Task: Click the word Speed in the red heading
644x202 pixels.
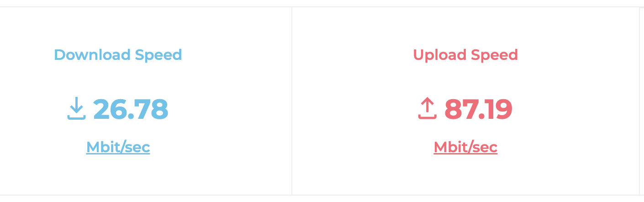Action: pyautogui.click(x=495, y=56)
